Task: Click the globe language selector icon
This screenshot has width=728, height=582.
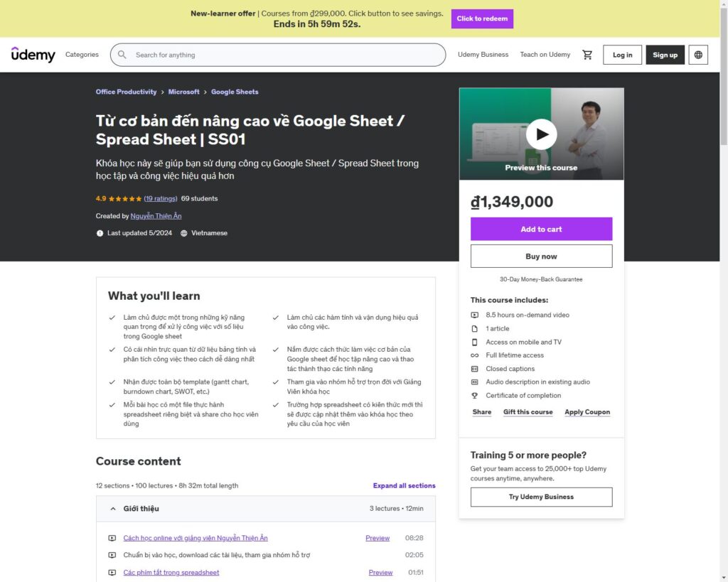Action: click(x=698, y=55)
